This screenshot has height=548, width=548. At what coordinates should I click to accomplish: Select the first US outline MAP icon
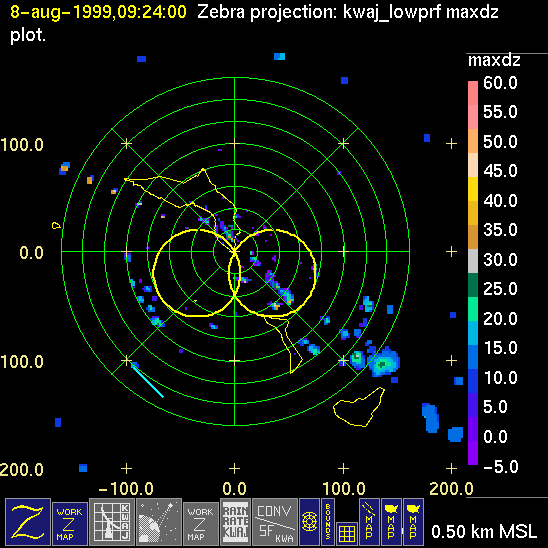391,522
